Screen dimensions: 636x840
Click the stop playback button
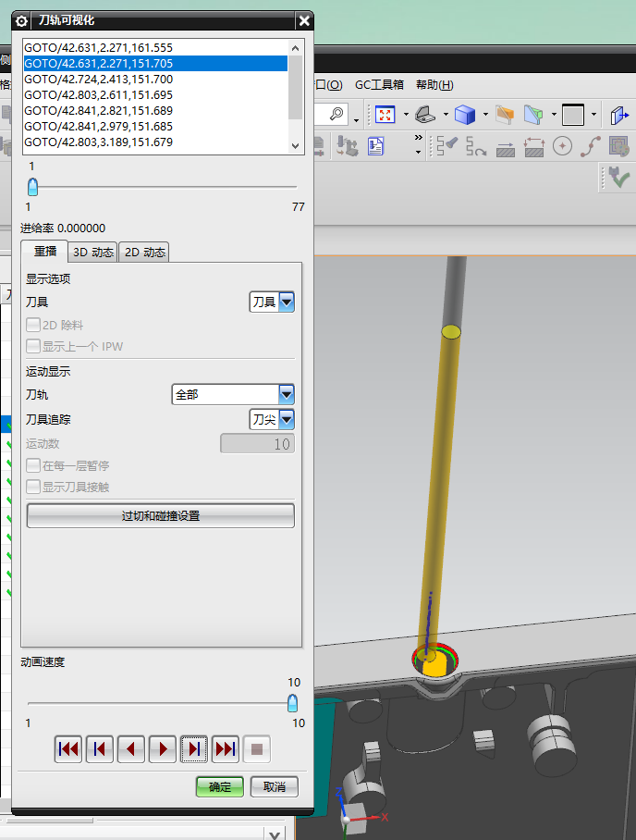pyautogui.click(x=257, y=749)
